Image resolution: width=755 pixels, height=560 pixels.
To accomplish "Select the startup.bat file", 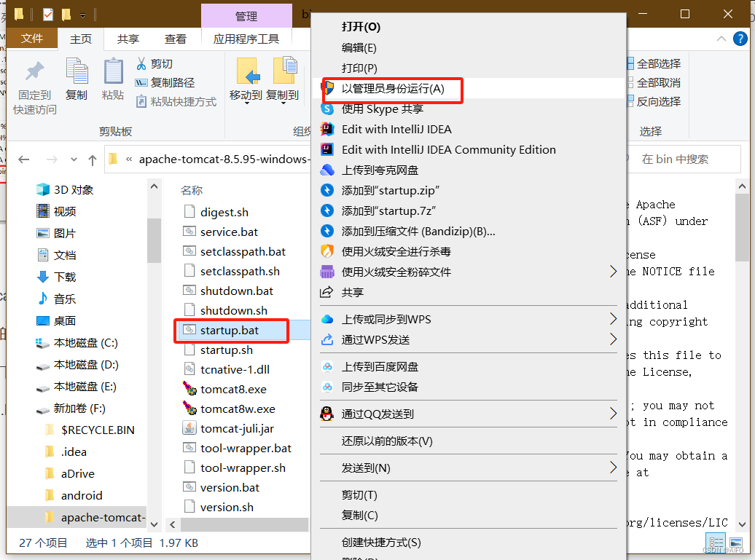I will pyautogui.click(x=229, y=330).
